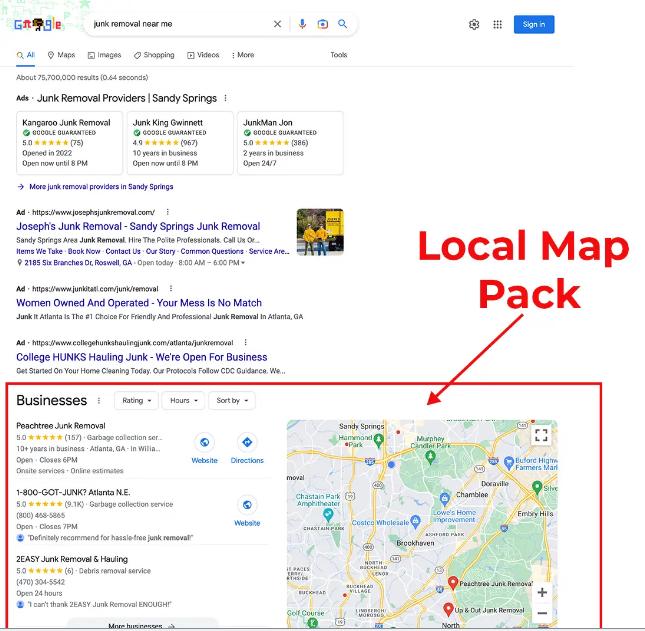Clear the search box with the X icon

pos(278,24)
